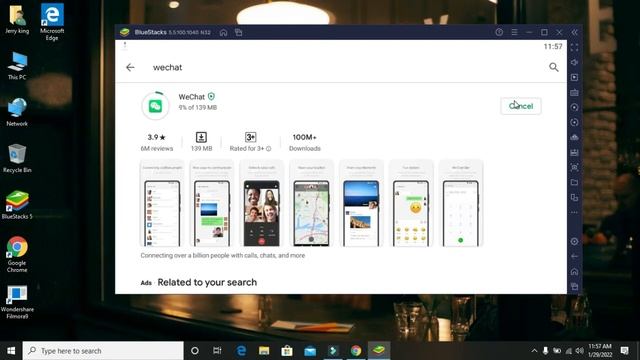
Task: Select the Wondershare Filmora9 desktop shortcut
Action: tap(17, 302)
